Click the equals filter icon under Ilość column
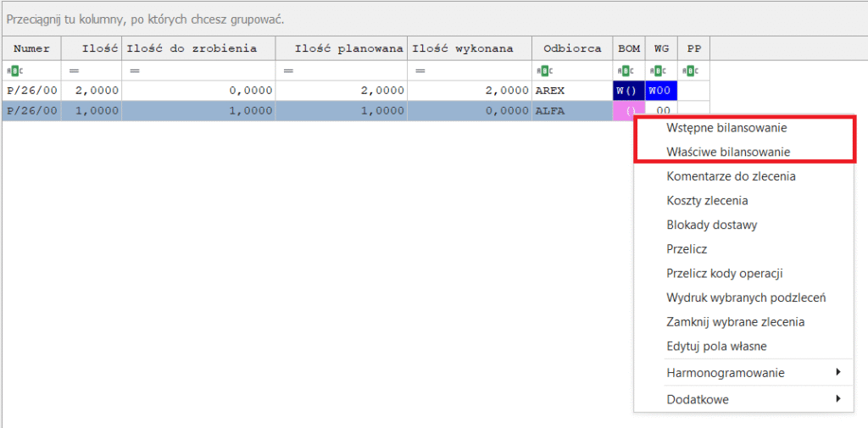This screenshot has height=428, width=868. pyautogui.click(x=74, y=71)
